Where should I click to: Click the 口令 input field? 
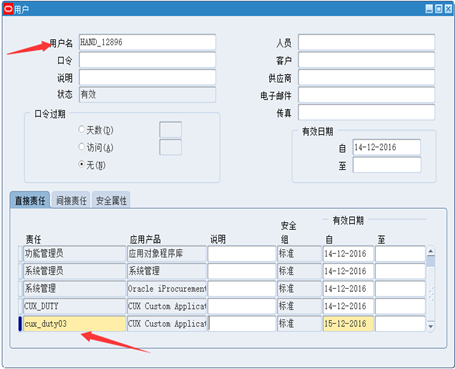coord(147,60)
